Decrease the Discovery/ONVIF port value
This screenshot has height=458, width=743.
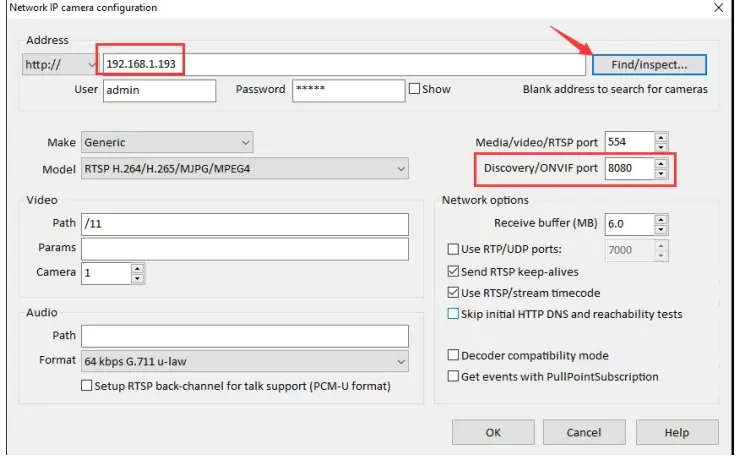pyautogui.click(x=661, y=174)
